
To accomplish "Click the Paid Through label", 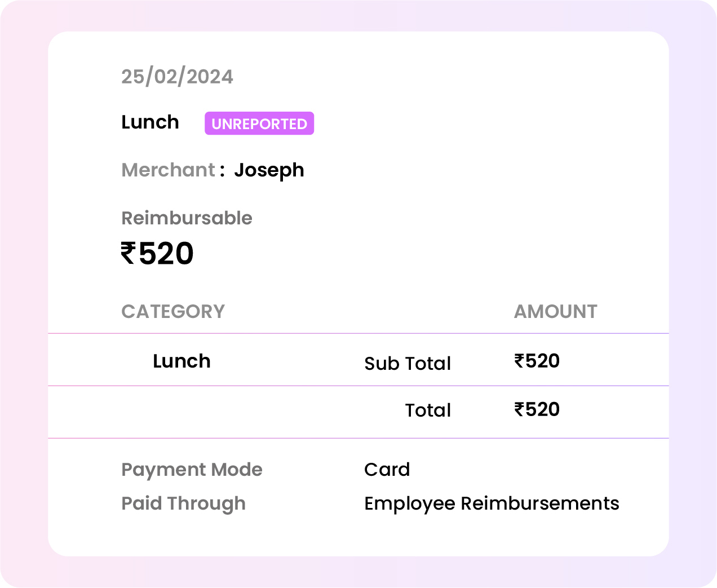I will click(x=183, y=503).
